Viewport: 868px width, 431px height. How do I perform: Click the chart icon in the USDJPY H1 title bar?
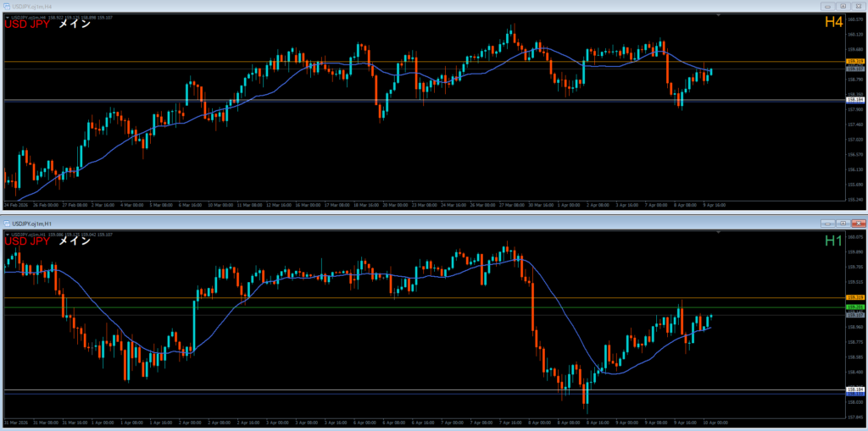[x=7, y=224]
